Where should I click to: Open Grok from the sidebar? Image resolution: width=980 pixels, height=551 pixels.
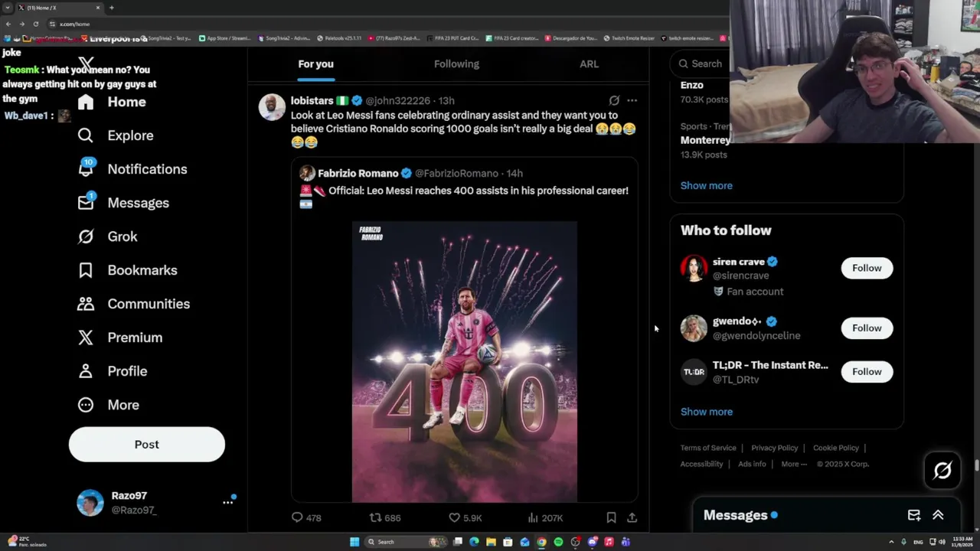(108, 236)
